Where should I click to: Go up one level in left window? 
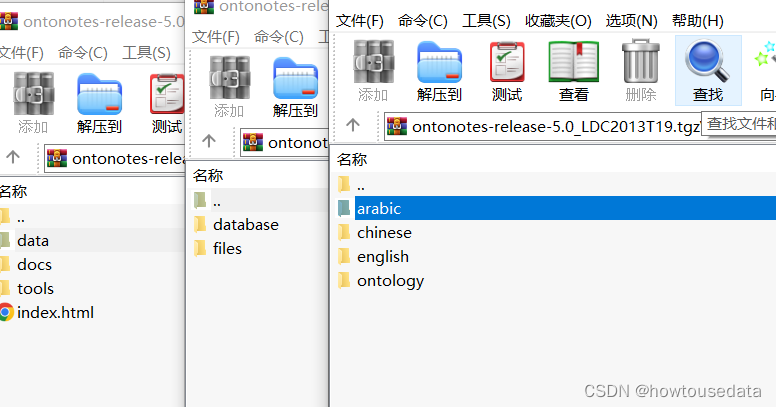coord(13,157)
